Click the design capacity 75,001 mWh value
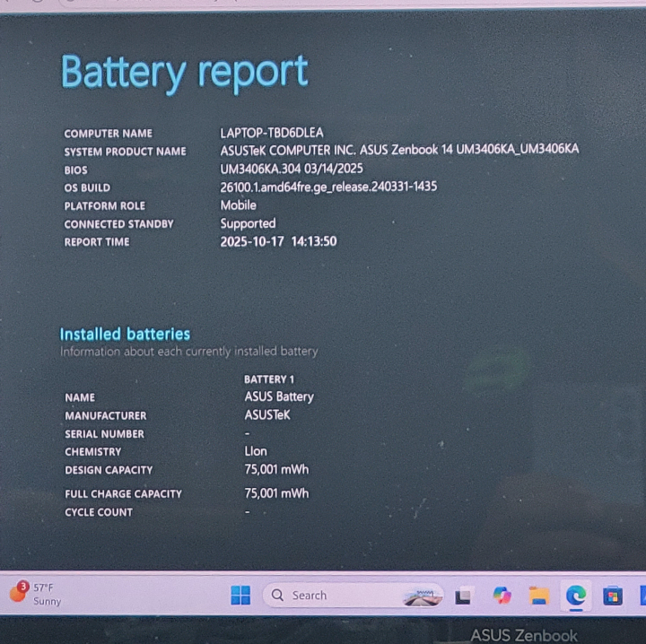 (276, 469)
